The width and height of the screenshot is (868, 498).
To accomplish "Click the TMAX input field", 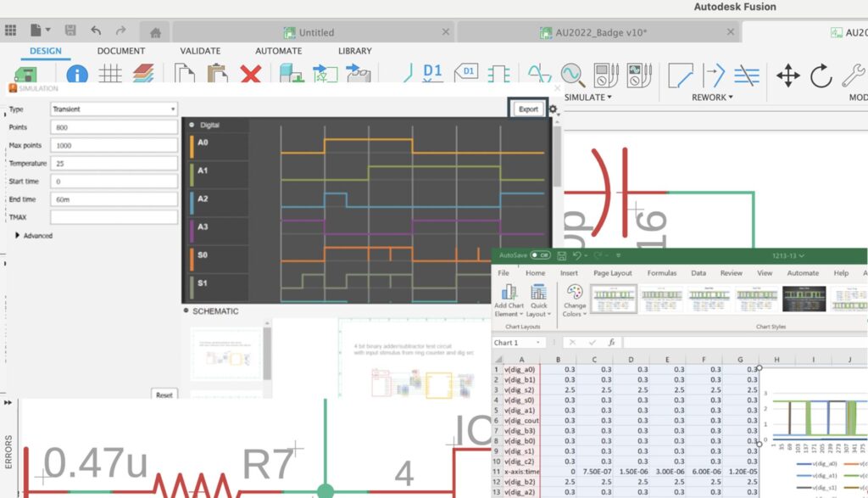I will coord(114,217).
